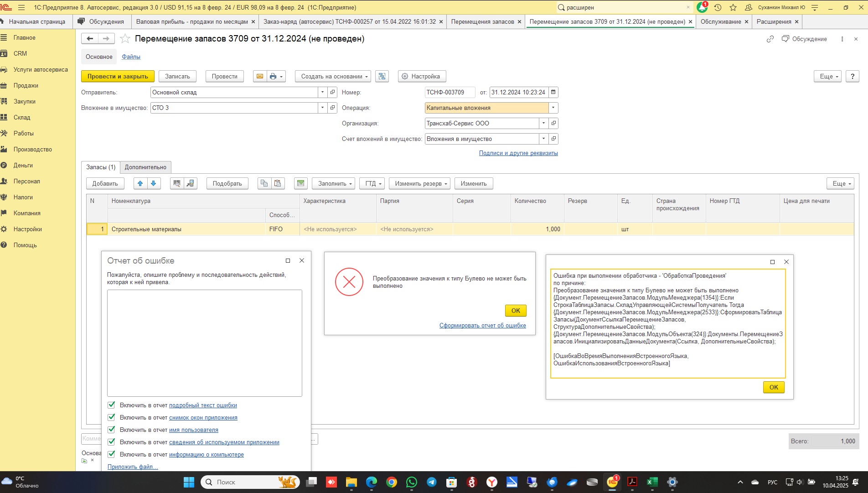
Task: Open date calendar picker icon
Action: pos(553,92)
